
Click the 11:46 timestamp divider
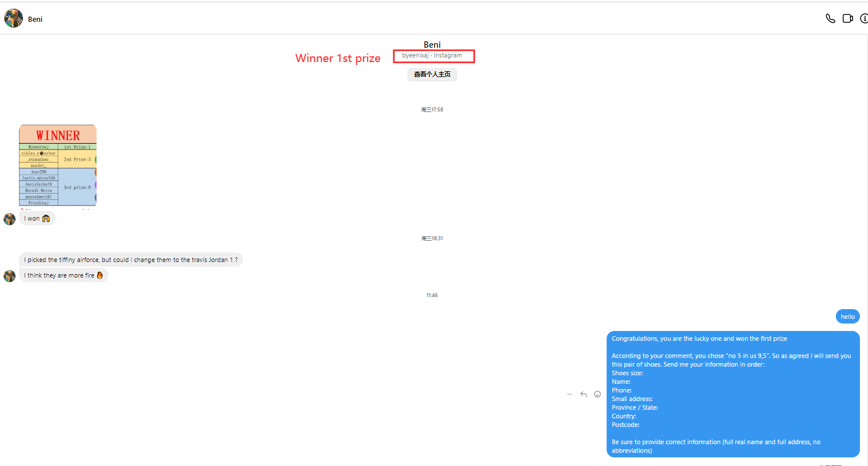tap(432, 295)
